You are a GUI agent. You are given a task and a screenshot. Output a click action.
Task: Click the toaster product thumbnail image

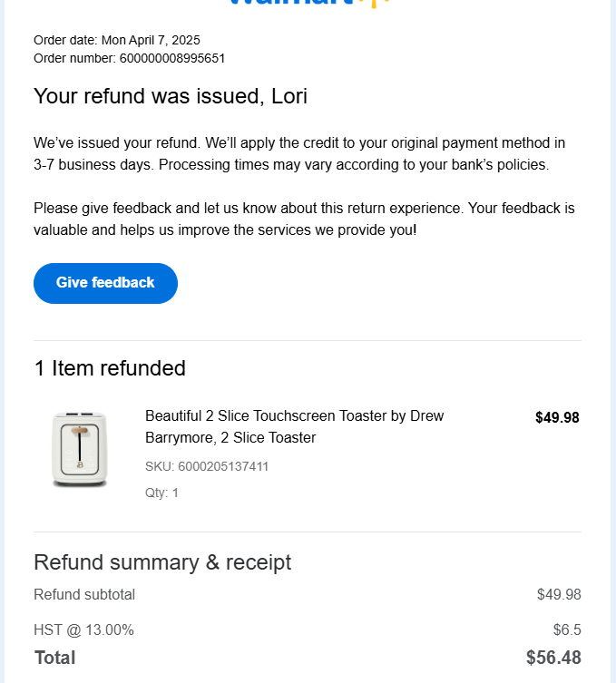pyautogui.click(x=80, y=449)
